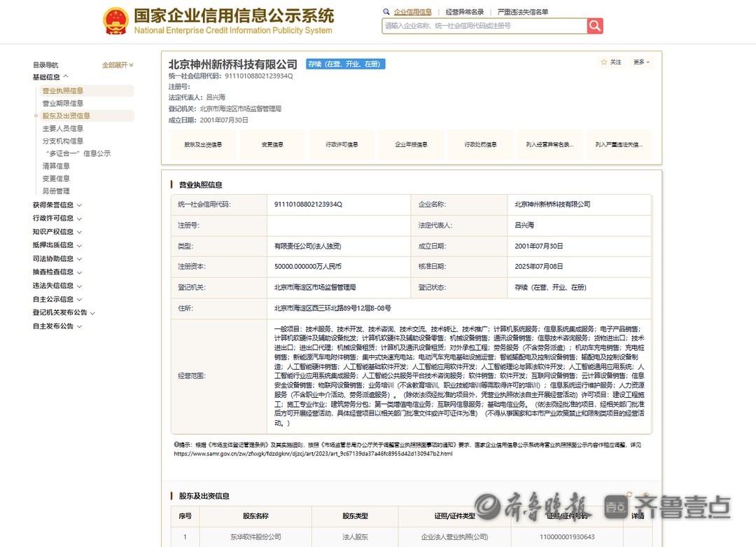This screenshot has width=756, height=547.
Task: Click the certificate number 110000001930643 cell
Action: (x=567, y=537)
